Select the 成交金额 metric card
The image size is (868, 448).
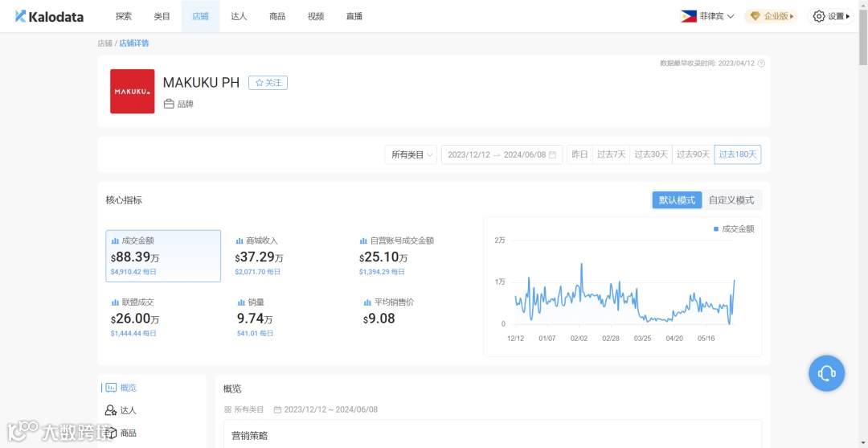tap(163, 256)
